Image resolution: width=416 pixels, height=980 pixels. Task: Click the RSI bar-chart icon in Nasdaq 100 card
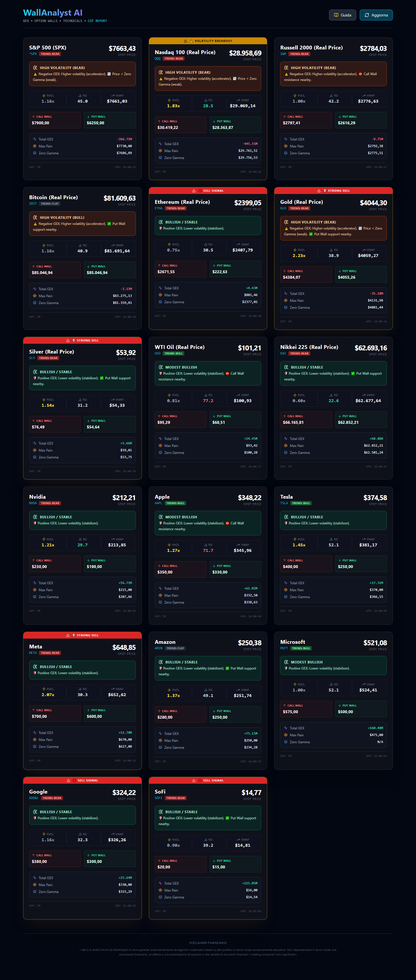[x=206, y=100]
